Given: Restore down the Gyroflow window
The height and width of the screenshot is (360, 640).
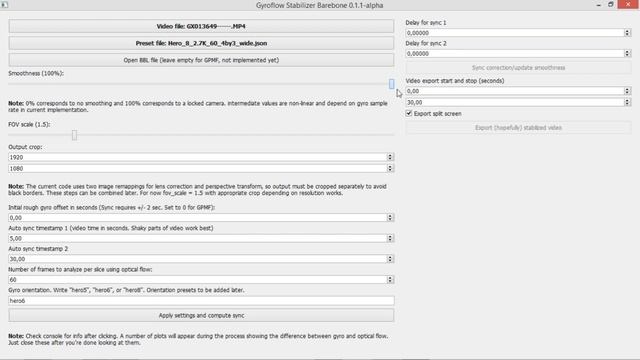Looking at the screenshot, I should click(x=611, y=4).
